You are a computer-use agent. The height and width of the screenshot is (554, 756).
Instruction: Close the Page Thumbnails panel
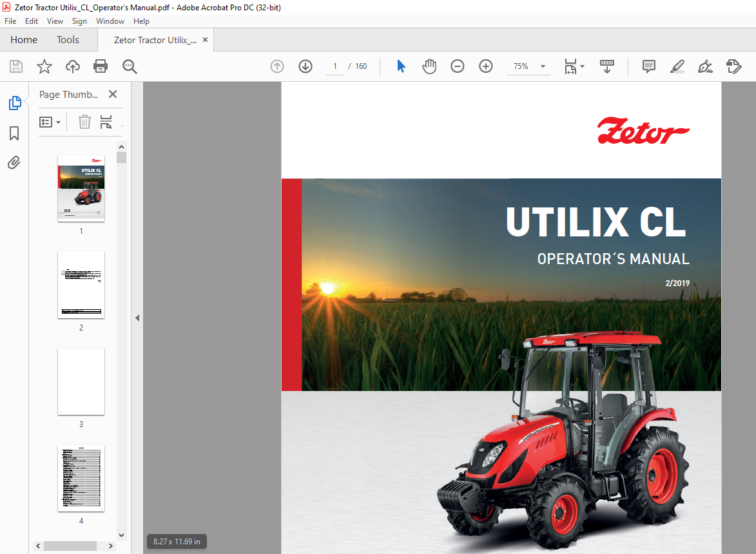[113, 94]
